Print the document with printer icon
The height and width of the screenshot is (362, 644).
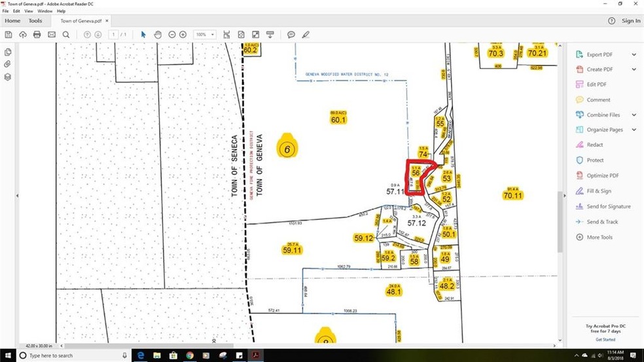point(37,35)
